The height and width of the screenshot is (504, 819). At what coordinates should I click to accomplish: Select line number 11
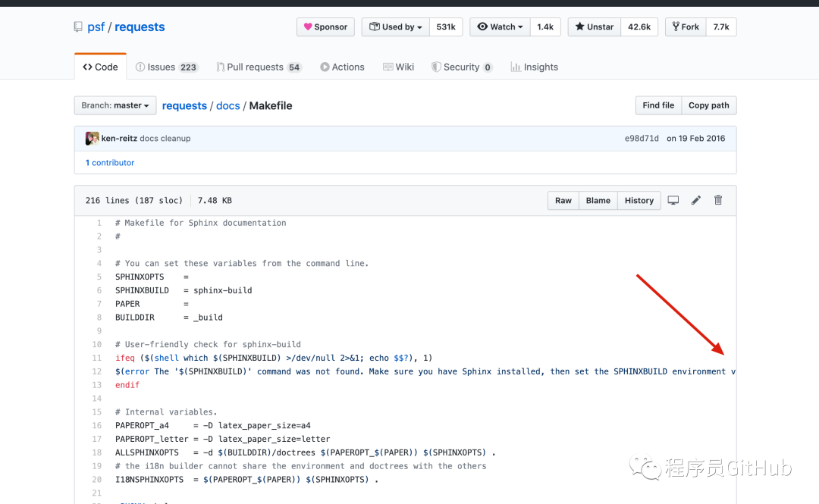click(x=96, y=358)
